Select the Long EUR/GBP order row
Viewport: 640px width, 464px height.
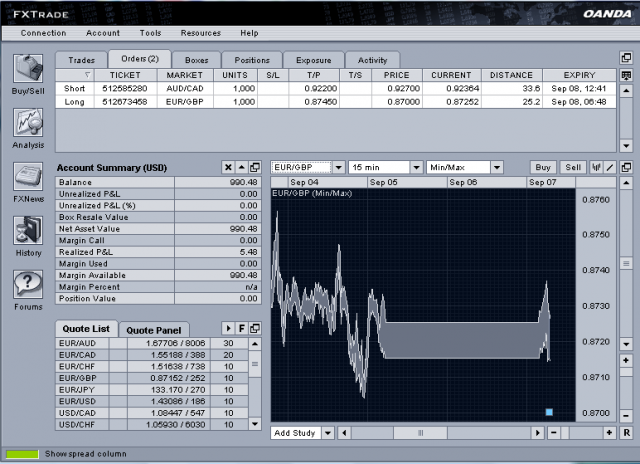coord(336,102)
